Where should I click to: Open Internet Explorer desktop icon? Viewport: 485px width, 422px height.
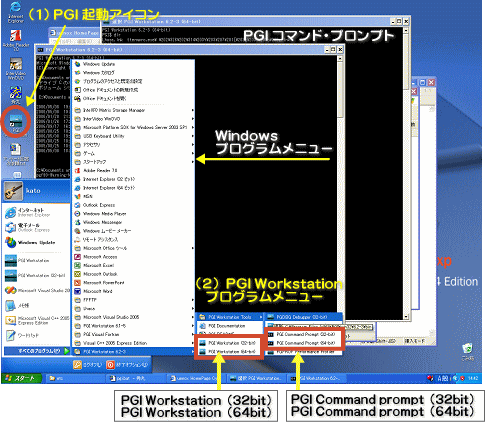[15, 12]
